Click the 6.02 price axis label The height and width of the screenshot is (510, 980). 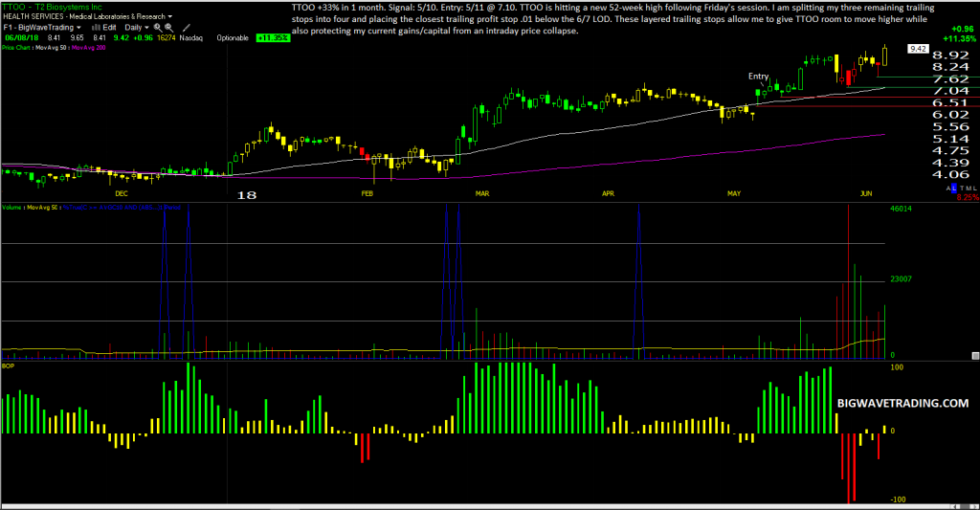coord(950,115)
